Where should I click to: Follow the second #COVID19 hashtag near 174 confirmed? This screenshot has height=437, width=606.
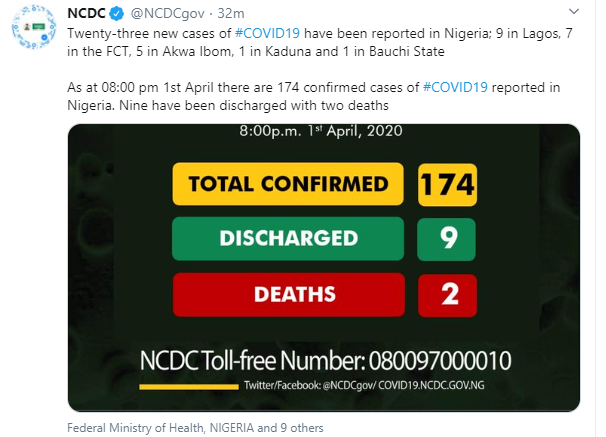coord(455,87)
